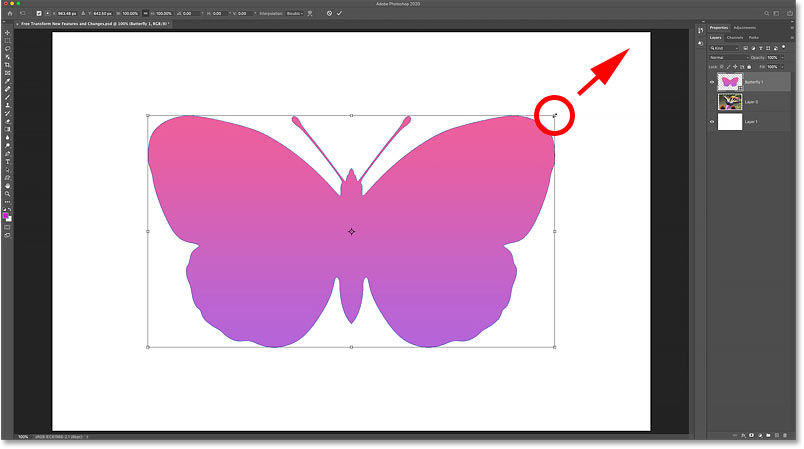Select the Move tool
Screen dimensions: 804x449
click(8, 33)
